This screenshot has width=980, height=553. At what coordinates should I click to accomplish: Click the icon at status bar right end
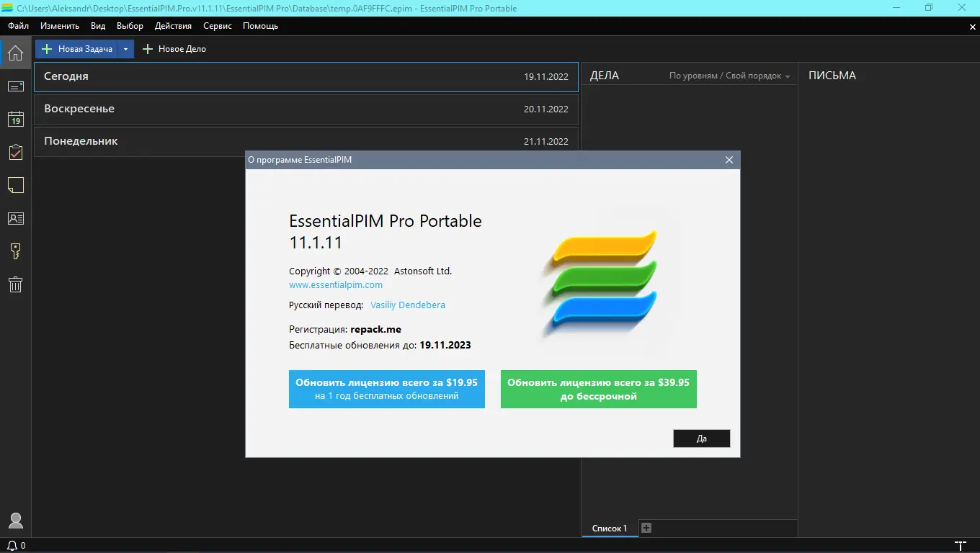click(x=960, y=546)
